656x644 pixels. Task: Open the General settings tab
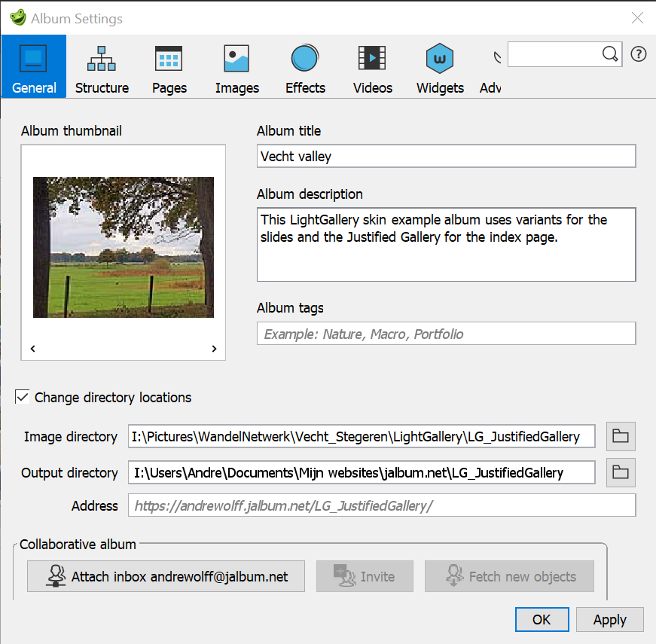pos(34,67)
